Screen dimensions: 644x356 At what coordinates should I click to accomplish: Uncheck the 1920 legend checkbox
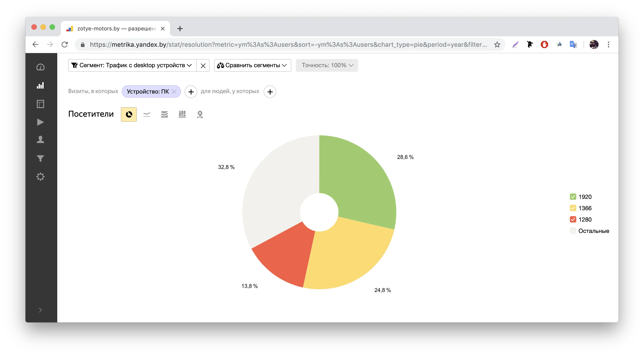pyautogui.click(x=573, y=197)
